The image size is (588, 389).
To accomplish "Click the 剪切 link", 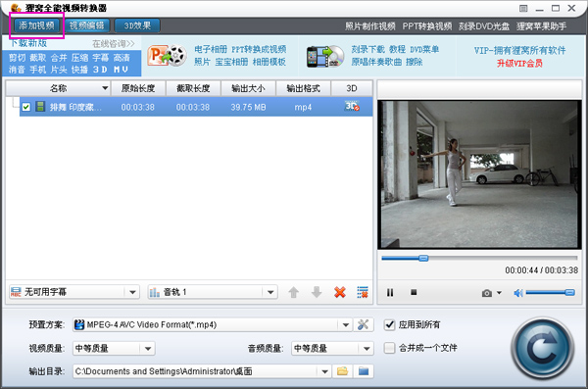I will (18, 58).
